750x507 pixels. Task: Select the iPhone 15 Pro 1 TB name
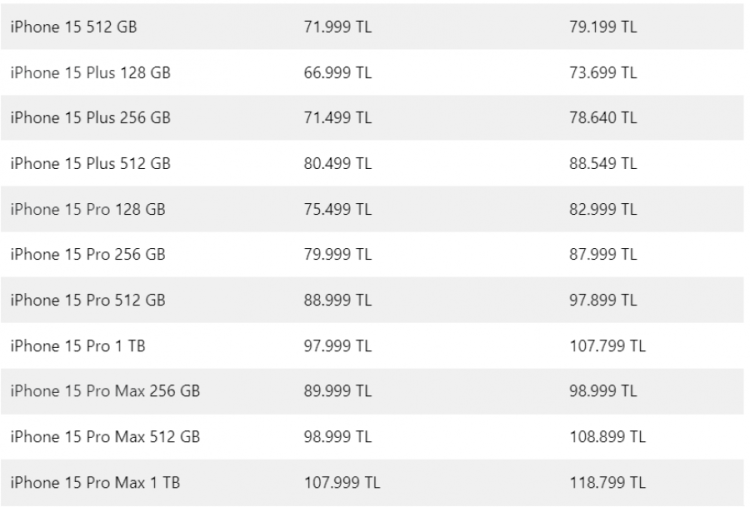tap(79, 346)
